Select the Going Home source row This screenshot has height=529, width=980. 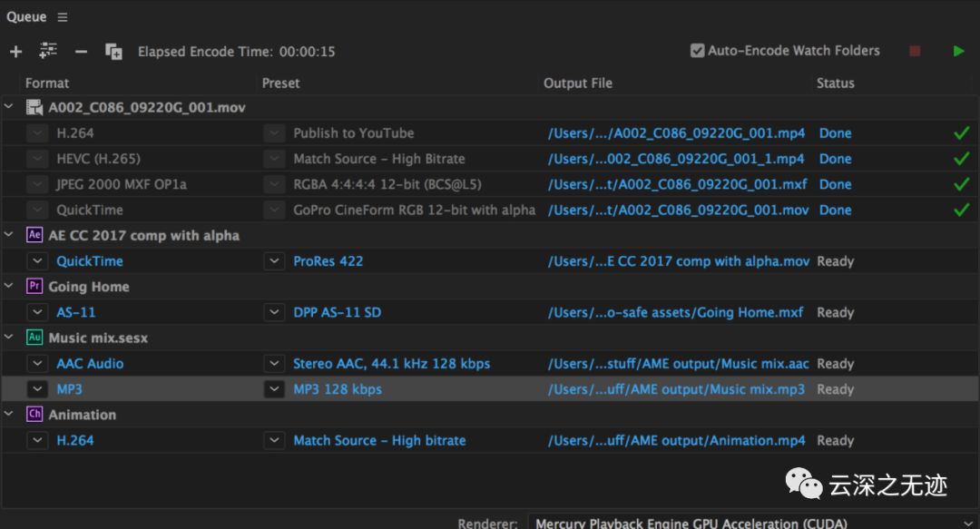[490, 287]
